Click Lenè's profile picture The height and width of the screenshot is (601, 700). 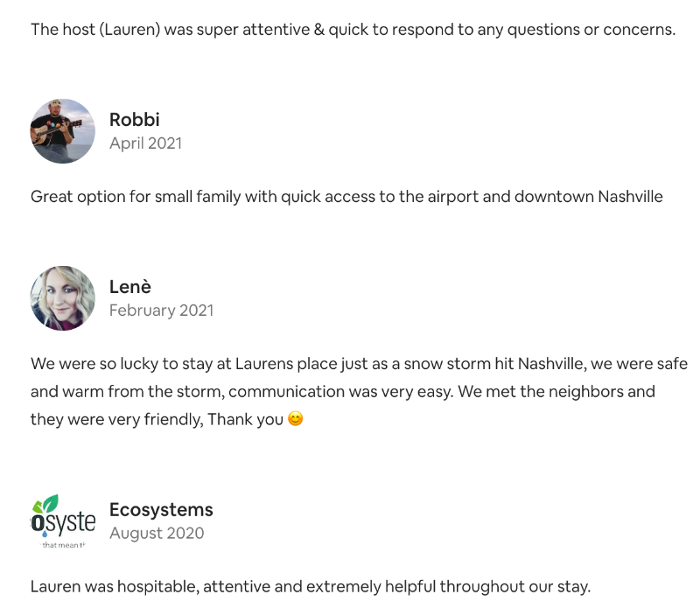pos(62,298)
